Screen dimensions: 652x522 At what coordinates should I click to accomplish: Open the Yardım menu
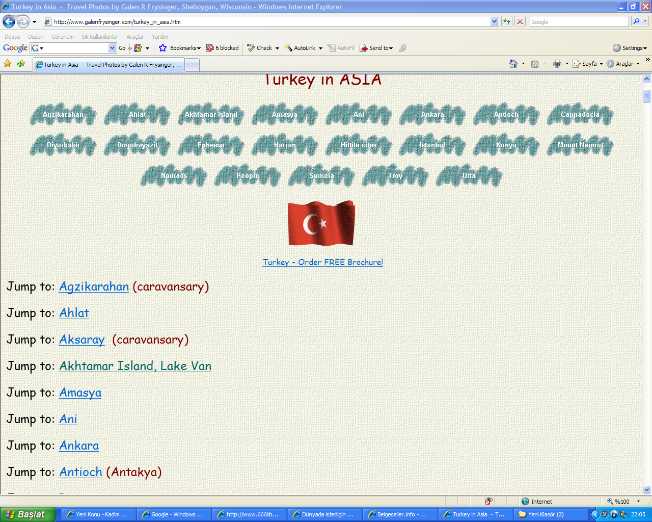[x=160, y=37]
